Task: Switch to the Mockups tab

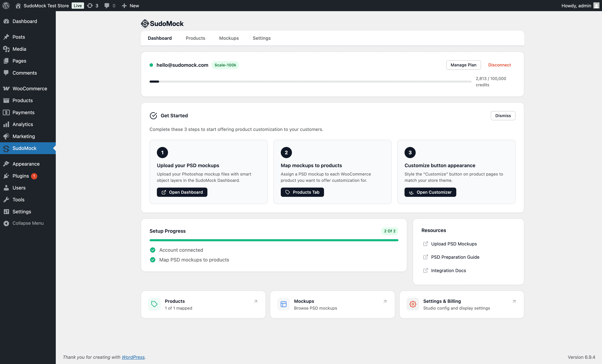Action: click(229, 38)
